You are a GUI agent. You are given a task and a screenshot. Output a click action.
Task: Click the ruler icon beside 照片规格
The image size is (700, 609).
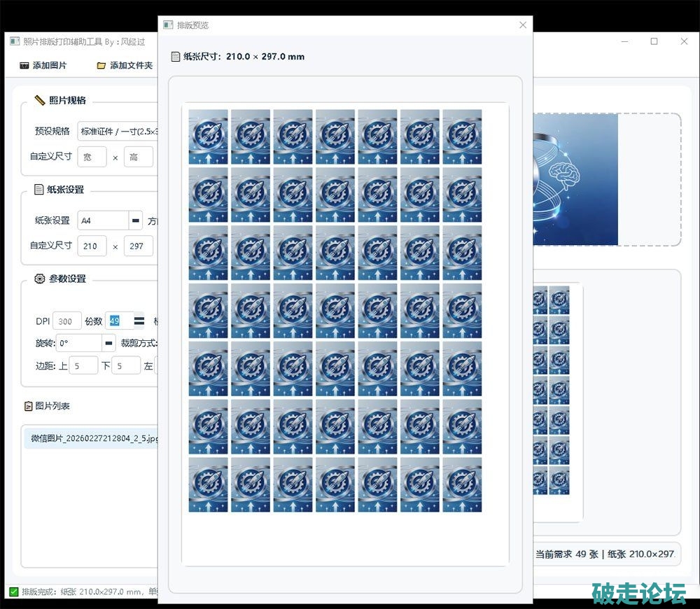click(x=39, y=100)
